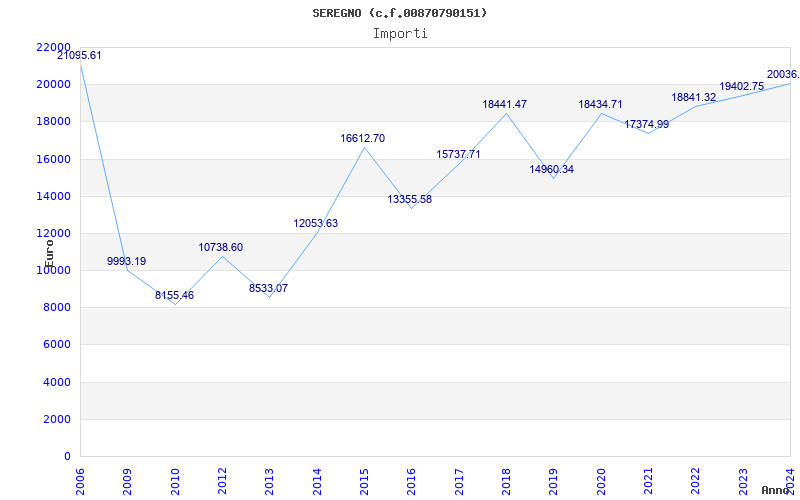
Task: Click the 8000 y-axis value
Action: tap(56, 307)
